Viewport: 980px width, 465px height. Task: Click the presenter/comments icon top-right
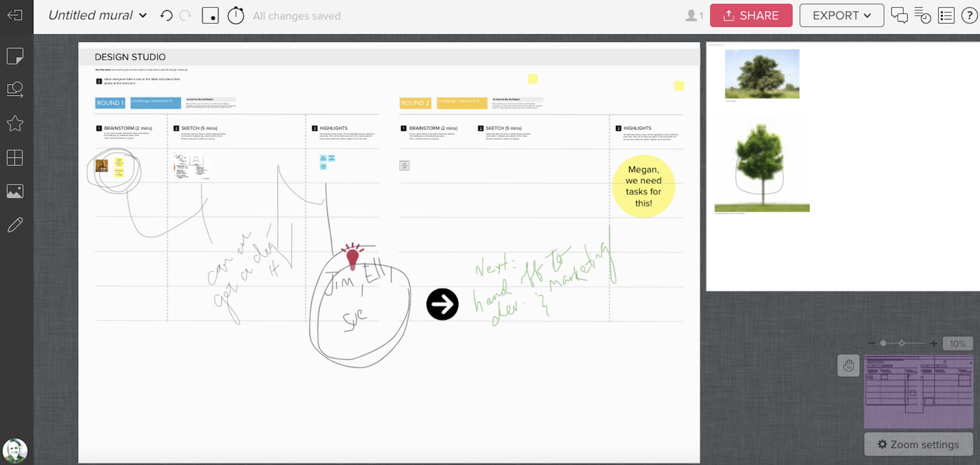click(900, 15)
